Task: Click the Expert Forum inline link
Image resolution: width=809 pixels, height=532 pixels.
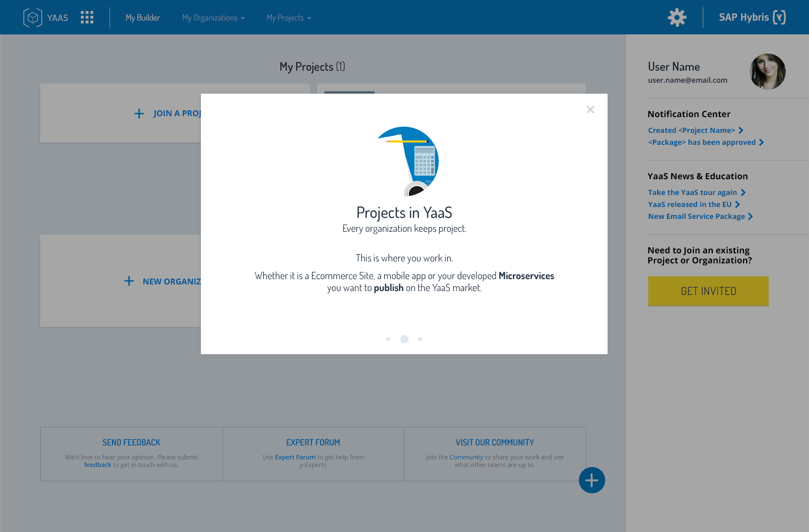Action: (x=295, y=457)
